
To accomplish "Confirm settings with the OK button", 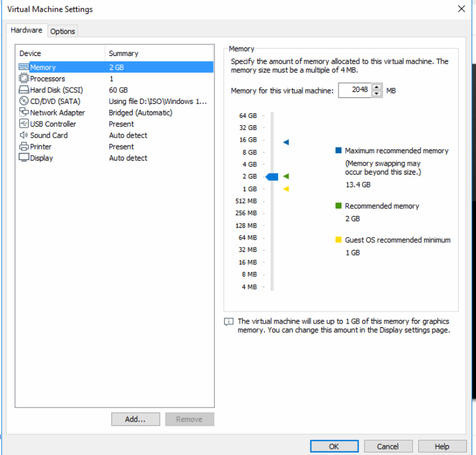I will [x=334, y=446].
